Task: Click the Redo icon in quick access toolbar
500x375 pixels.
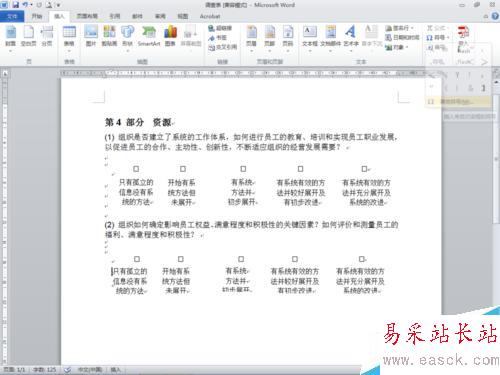Action: pos(39,5)
